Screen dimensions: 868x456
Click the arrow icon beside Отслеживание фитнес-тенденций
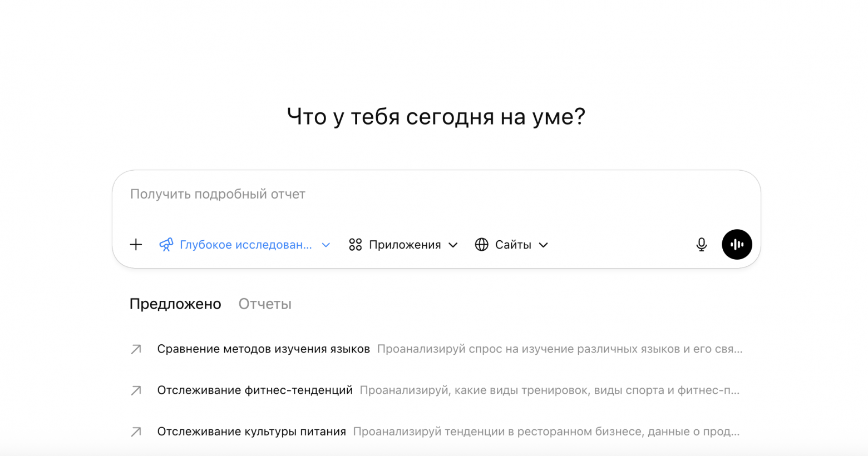(x=135, y=390)
